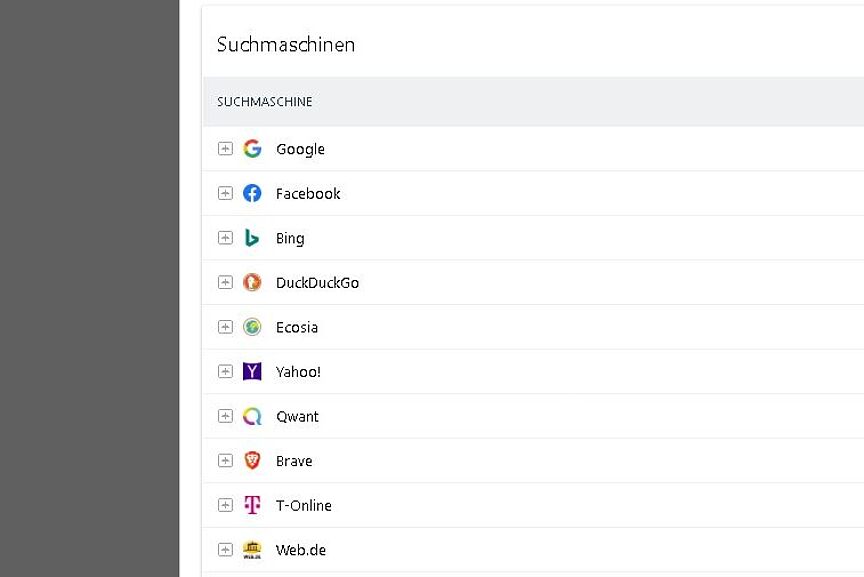This screenshot has height=577, width=864.
Task: Expand the Google entry details
Action: [226, 148]
